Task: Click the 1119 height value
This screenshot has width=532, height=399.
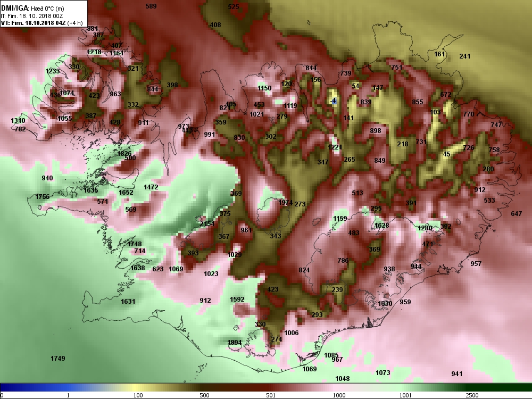Action: click(x=290, y=105)
